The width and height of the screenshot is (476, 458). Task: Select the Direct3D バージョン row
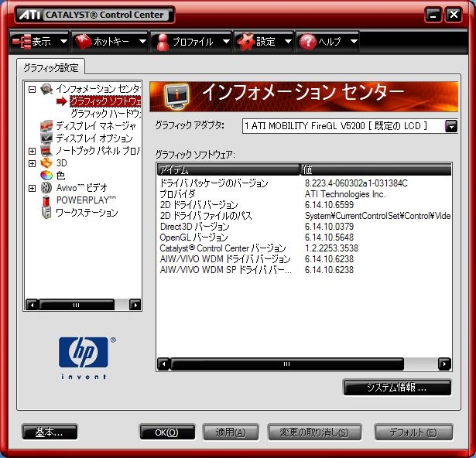(305, 227)
